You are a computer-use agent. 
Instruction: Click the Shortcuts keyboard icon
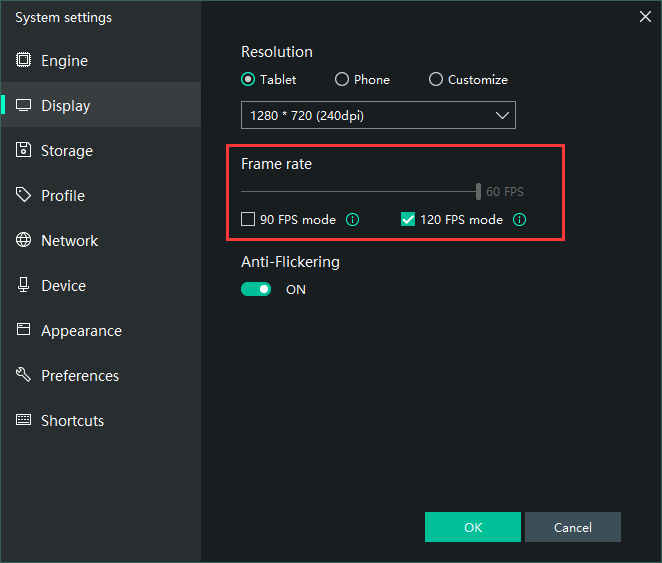coord(23,420)
